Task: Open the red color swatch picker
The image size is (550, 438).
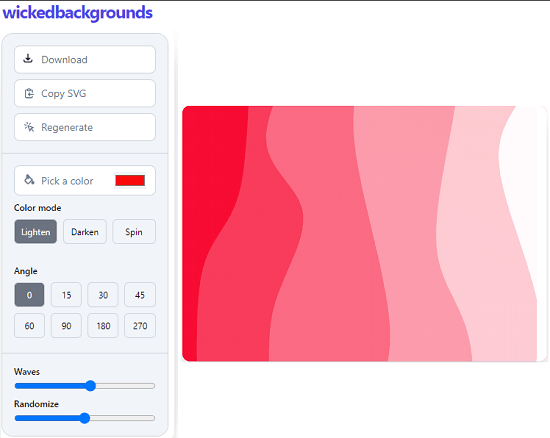Action: point(130,180)
